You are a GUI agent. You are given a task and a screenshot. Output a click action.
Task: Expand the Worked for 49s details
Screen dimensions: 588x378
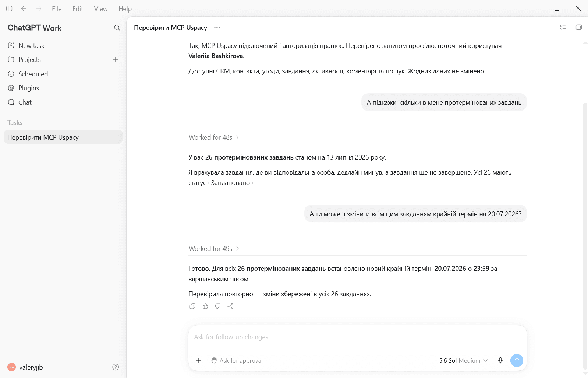(x=214, y=248)
